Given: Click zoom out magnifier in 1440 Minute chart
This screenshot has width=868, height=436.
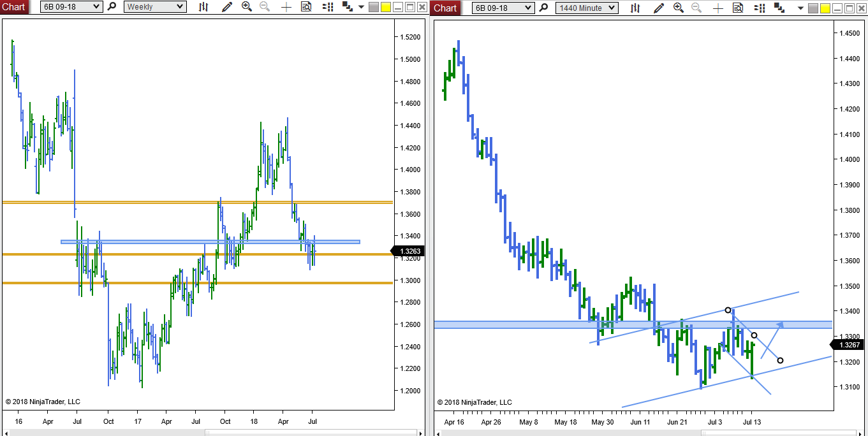Looking at the screenshot, I should (696, 8).
